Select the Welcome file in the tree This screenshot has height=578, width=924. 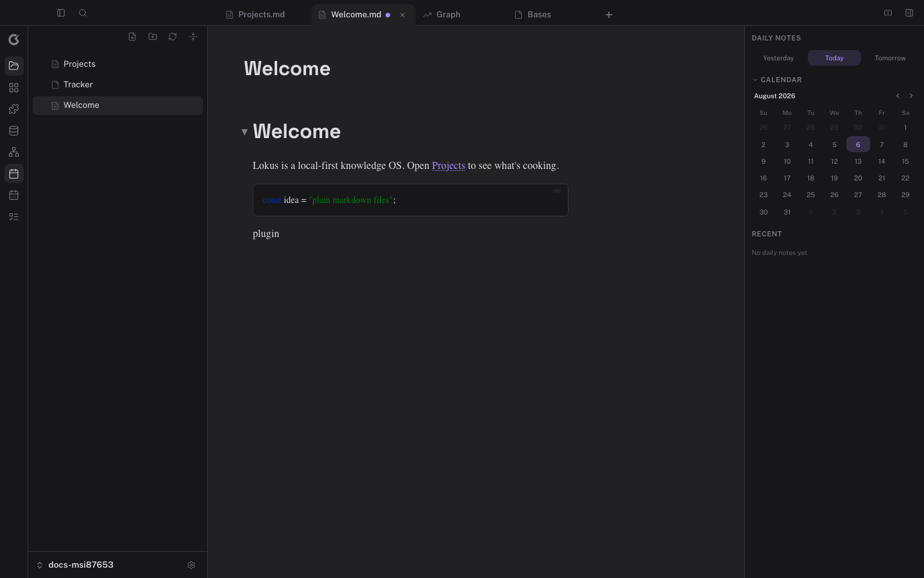[117, 105]
